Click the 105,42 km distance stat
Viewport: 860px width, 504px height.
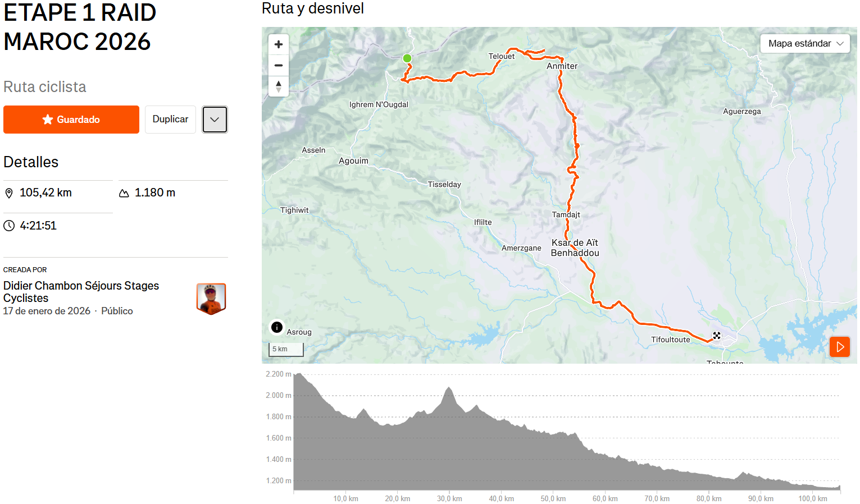click(x=45, y=193)
